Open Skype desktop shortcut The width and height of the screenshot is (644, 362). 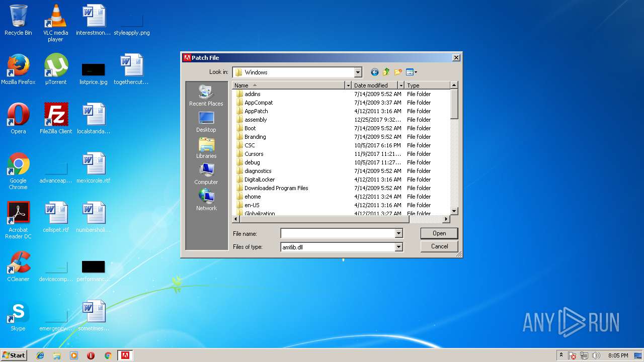[18, 316]
